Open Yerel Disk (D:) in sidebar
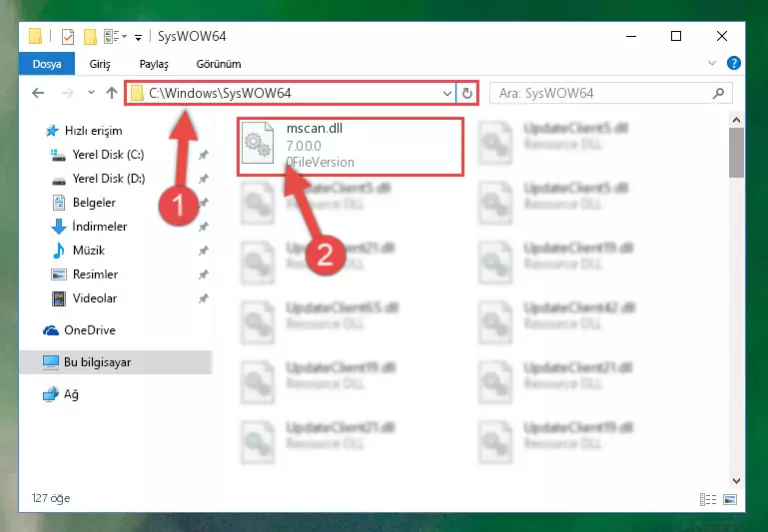 [x=109, y=179]
